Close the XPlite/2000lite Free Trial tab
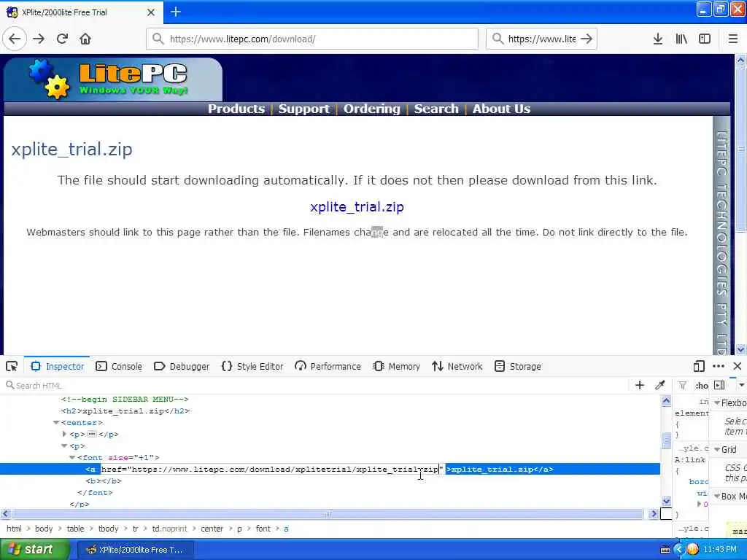The width and height of the screenshot is (747, 560). [x=150, y=12]
